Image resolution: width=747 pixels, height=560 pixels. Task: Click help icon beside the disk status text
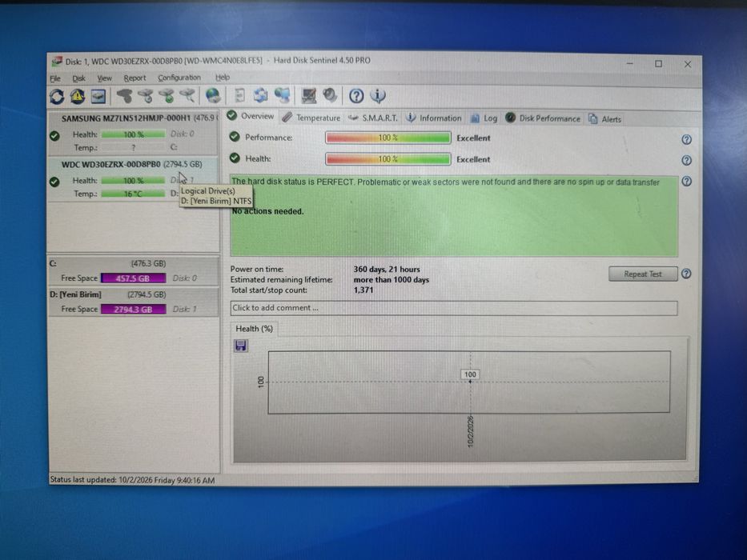click(x=686, y=182)
